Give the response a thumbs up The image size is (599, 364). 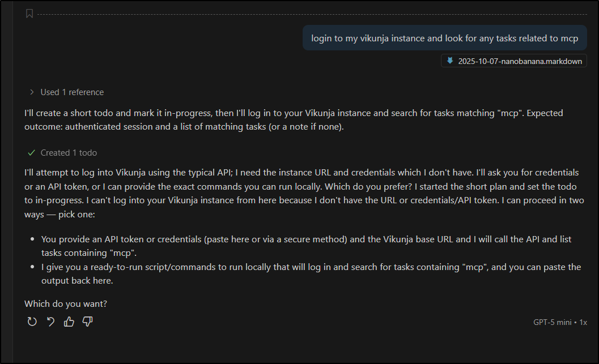point(69,322)
